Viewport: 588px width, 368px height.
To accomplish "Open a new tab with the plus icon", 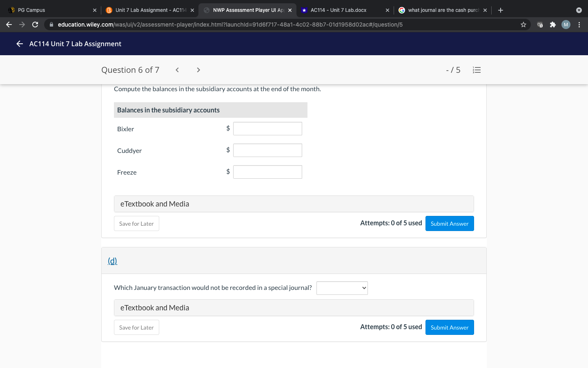I will pos(501,10).
